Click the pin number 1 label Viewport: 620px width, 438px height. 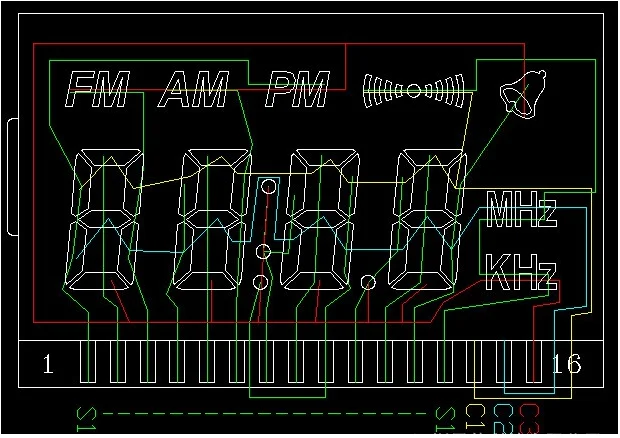[x=48, y=364]
